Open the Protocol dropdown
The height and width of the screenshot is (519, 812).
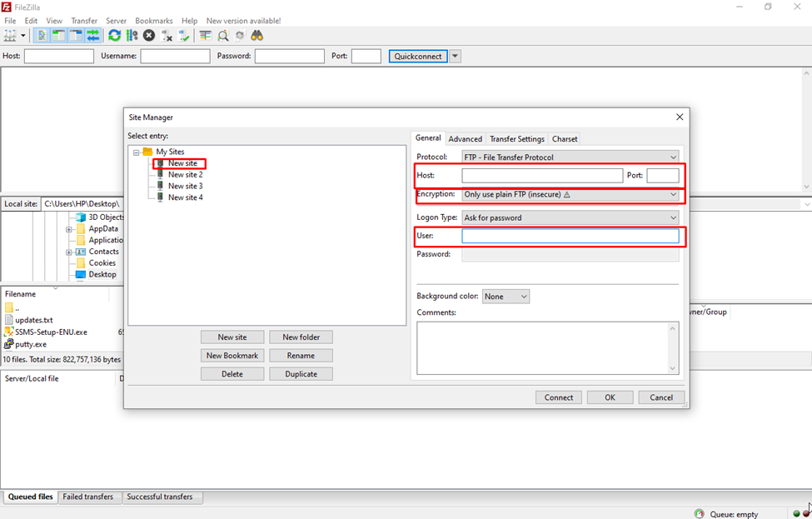point(570,157)
